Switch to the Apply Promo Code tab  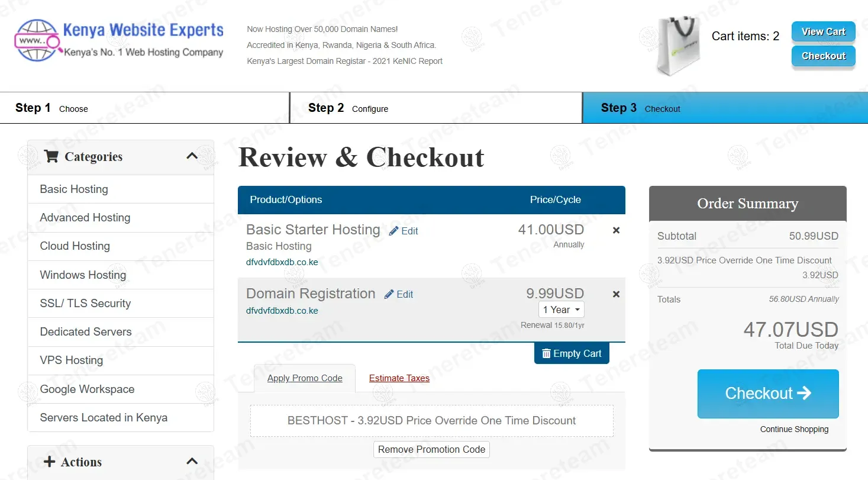(x=305, y=378)
